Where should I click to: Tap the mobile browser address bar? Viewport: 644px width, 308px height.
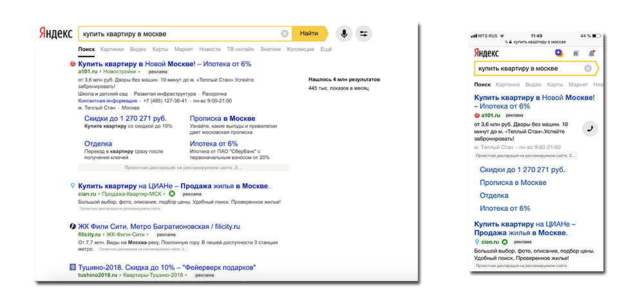pyautogui.click(x=536, y=42)
